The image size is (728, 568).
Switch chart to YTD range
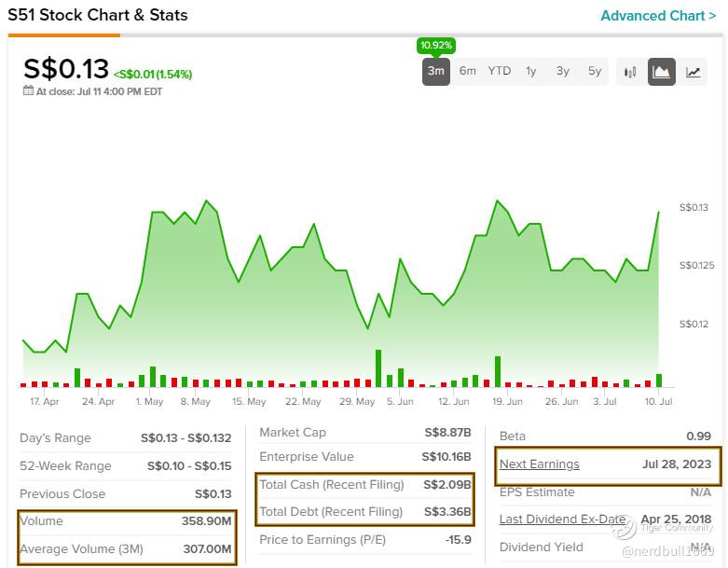500,72
